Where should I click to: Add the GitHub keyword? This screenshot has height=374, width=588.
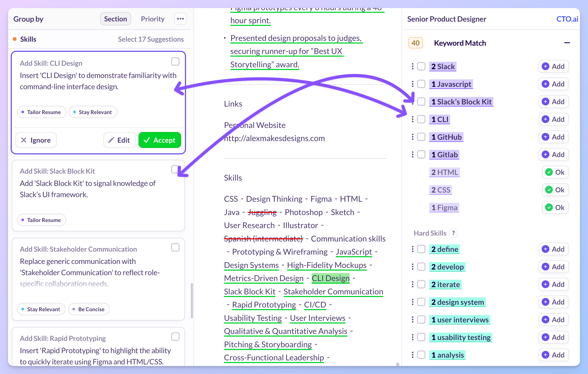(553, 137)
